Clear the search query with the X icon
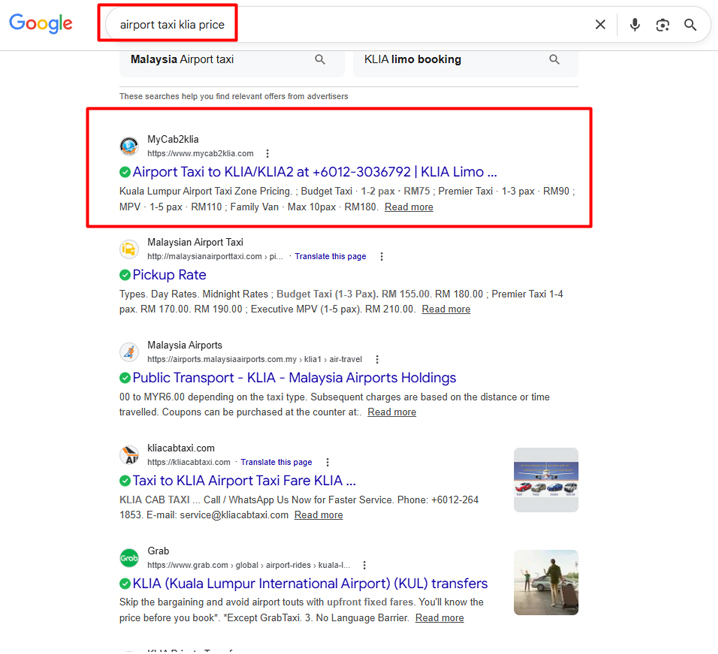Image resolution: width=718 pixels, height=654 pixels. pyautogui.click(x=600, y=24)
